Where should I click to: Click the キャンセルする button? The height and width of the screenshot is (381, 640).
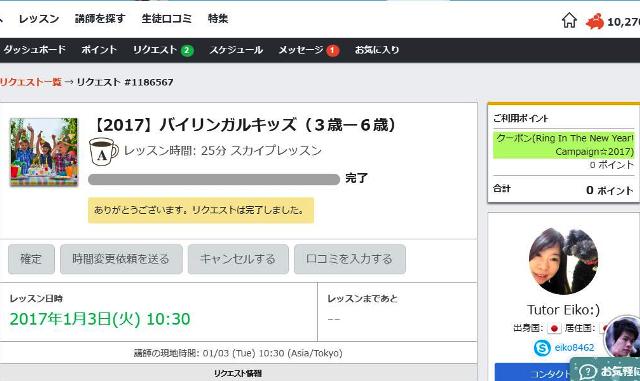pos(238,259)
